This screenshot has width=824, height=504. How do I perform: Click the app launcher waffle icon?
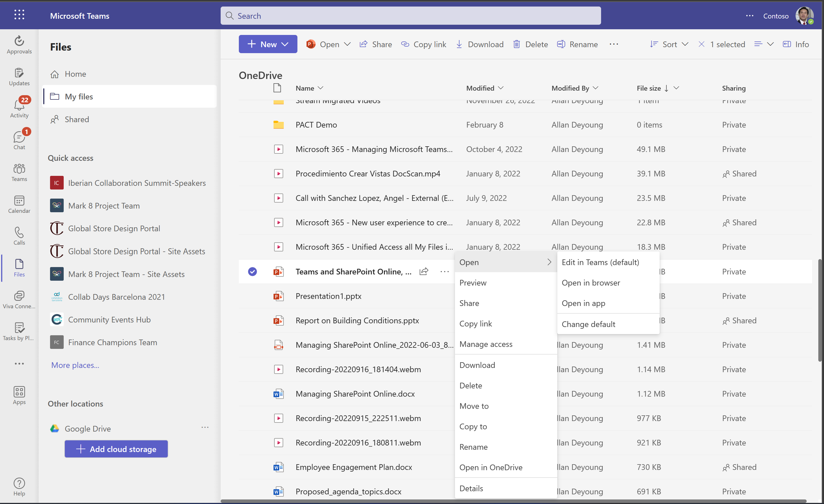[19, 15]
